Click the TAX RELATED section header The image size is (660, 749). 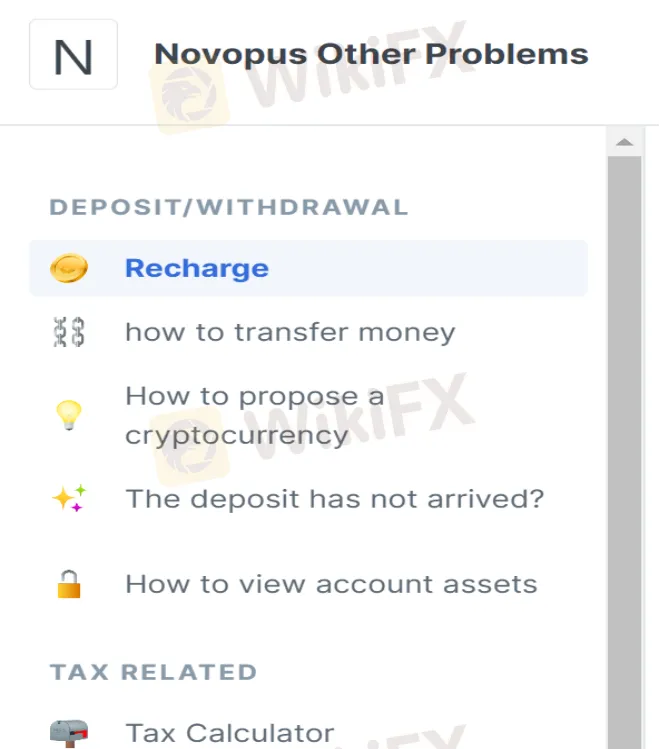154,672
